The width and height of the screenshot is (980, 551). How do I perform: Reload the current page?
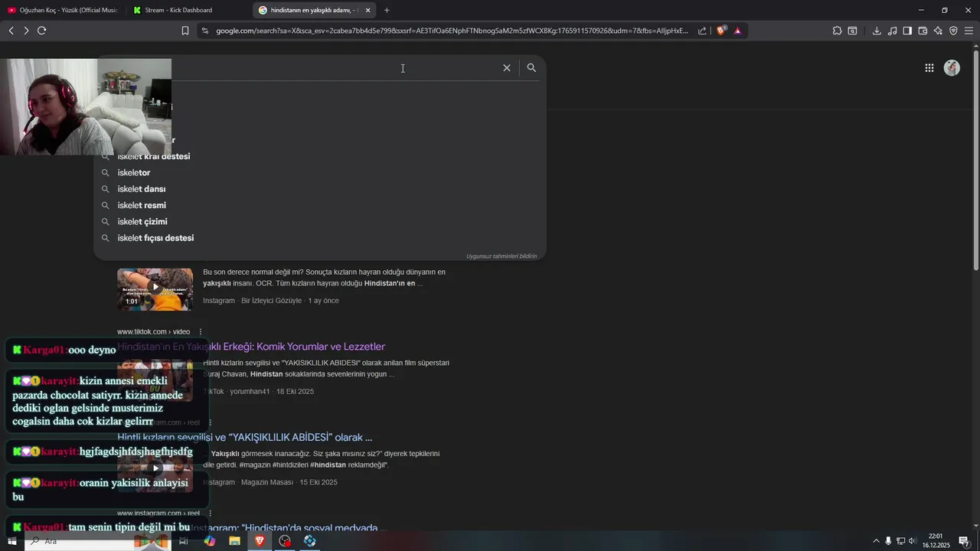point(41,31)
